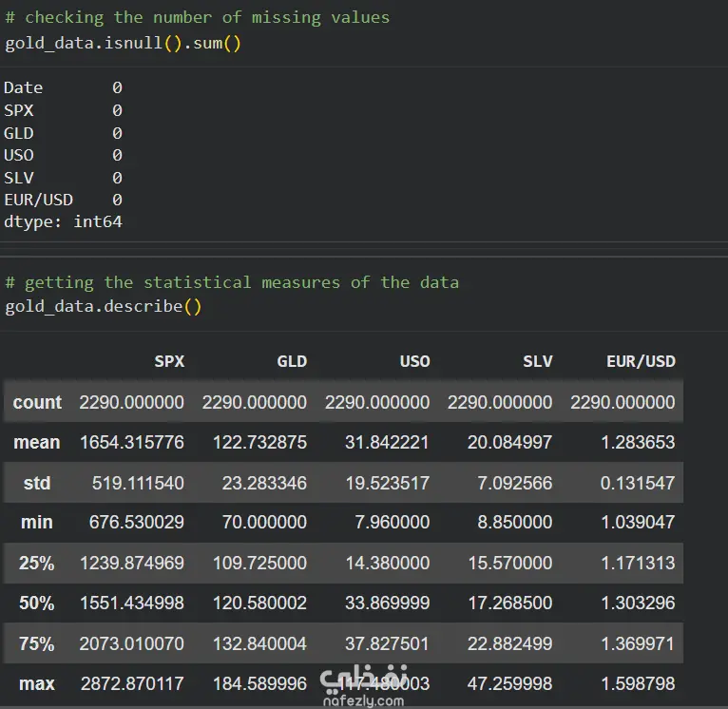This screenshot has height=709, width=728.
Task: Select SLV max value 47.259998
Action: tap(509, 684)
